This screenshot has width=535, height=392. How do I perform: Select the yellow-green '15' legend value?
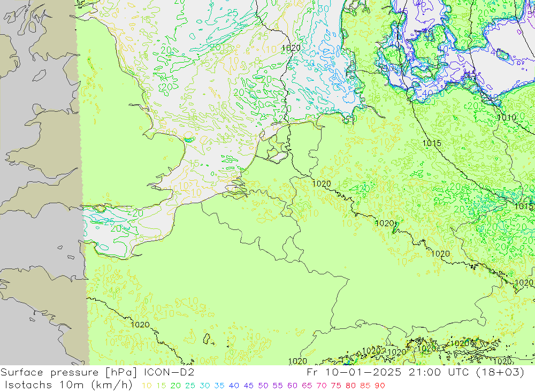(x=162, y=386)
